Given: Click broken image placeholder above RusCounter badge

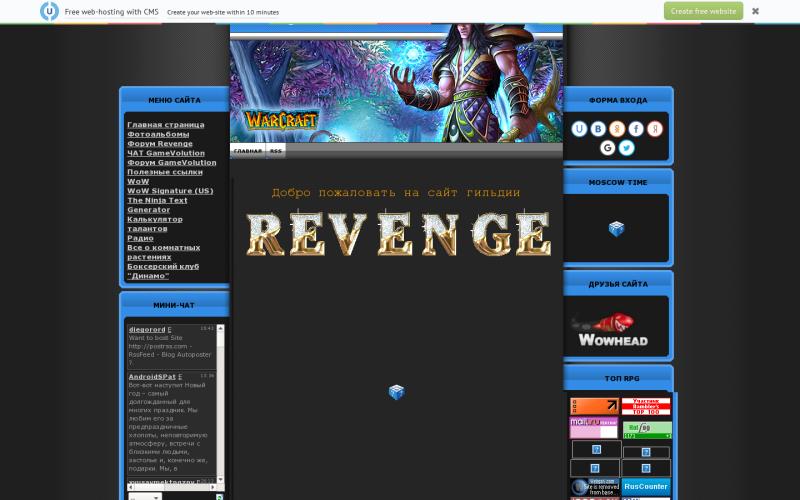Looking at the screenshot, I should pyautogui.click(x=646, y=468).
